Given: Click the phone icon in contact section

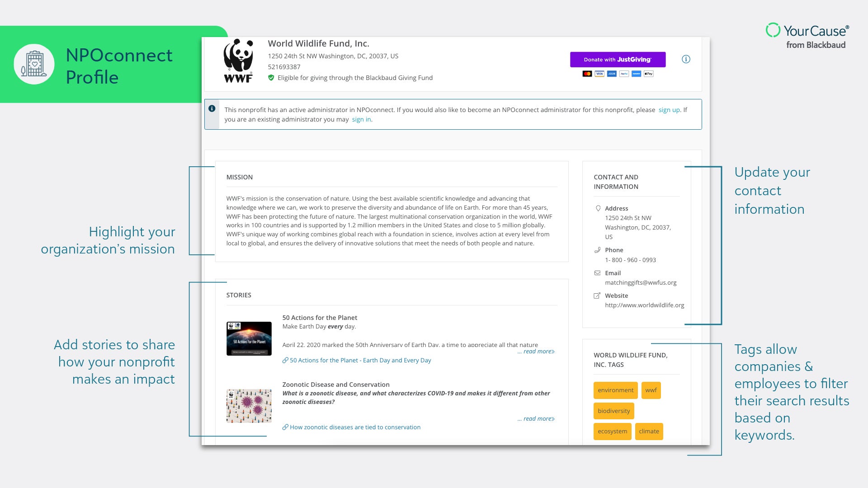Looking at the screenshot, I should click(x=597, y=250).
